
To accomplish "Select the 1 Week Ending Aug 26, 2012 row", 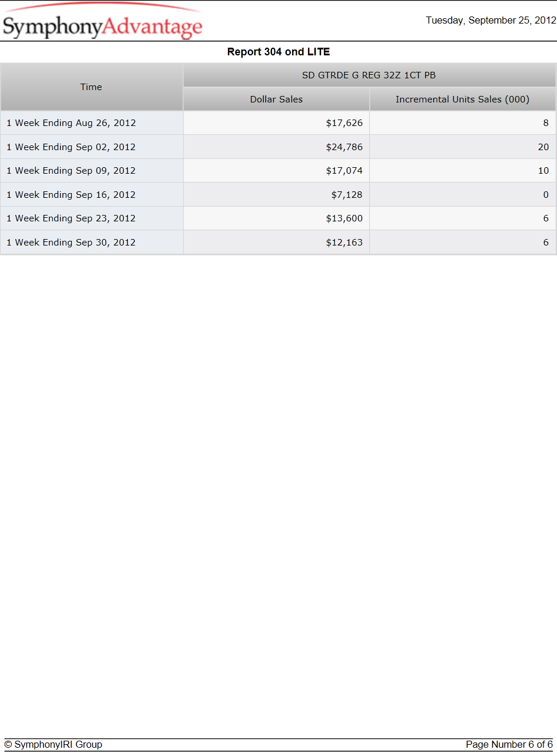I will pyautogui.click(x=278, y=123).
